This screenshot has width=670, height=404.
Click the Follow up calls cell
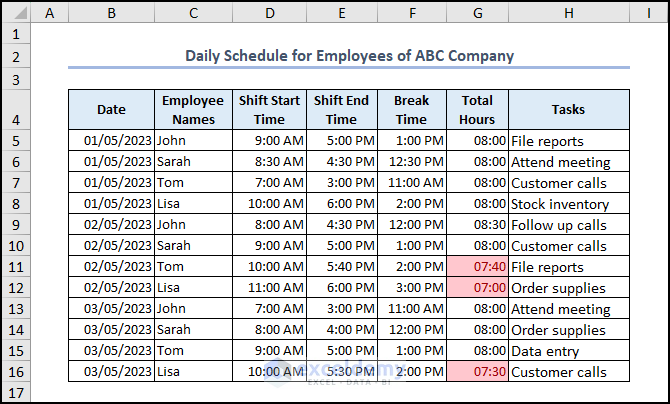point(568,225)
